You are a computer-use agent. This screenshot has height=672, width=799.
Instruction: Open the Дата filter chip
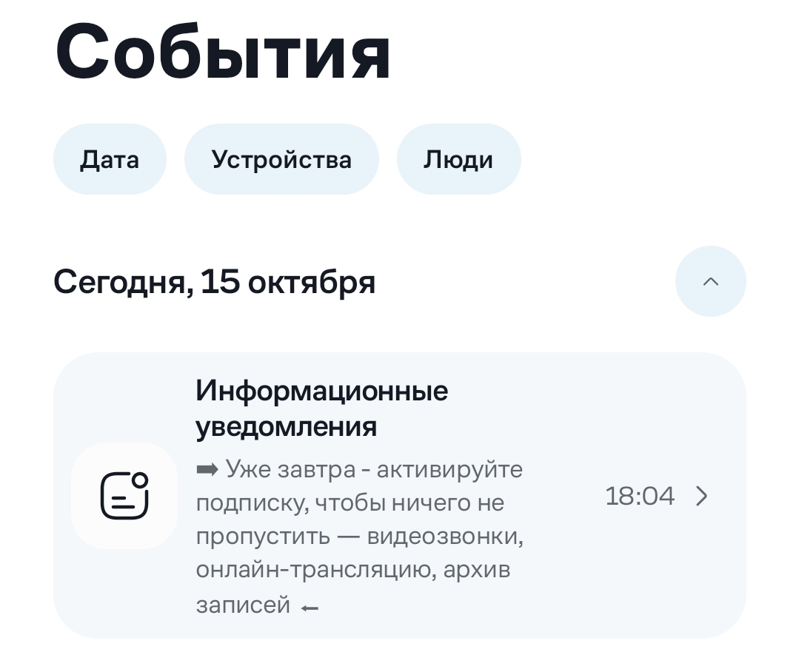pos(110,159)
